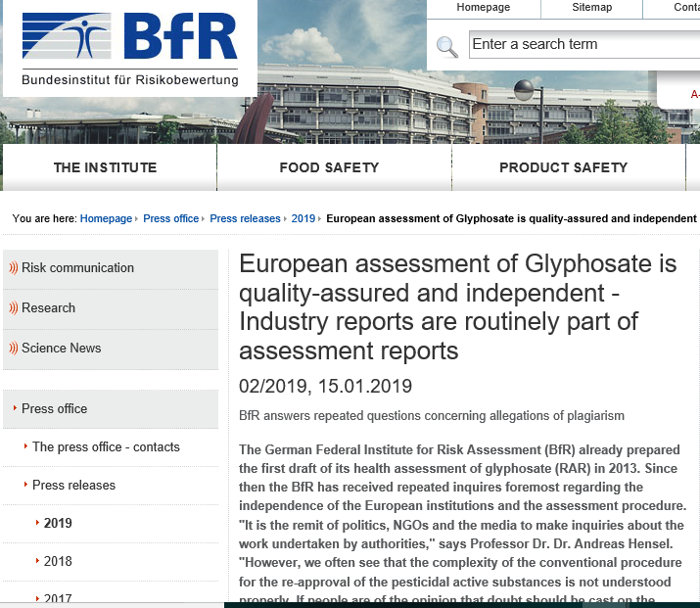Click the magnifying glass search icon
This screenshot has width=700, height=608.
click(x=446, y=46)
